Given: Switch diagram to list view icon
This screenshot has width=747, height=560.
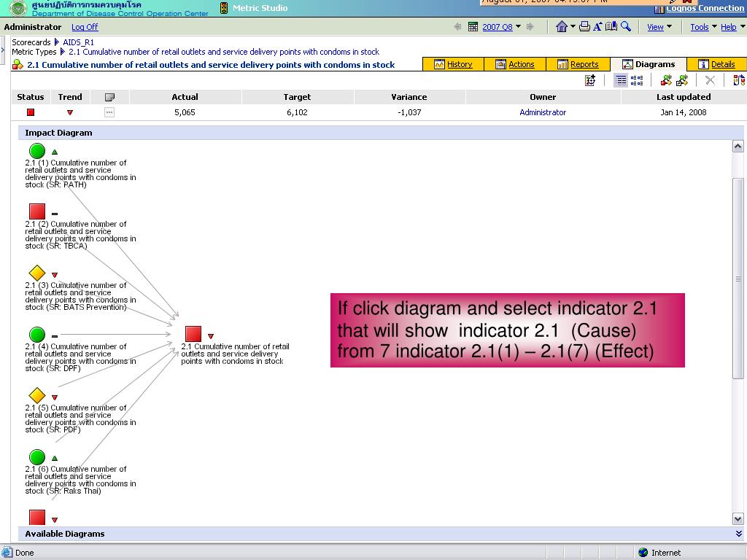Looking at the screenshot, I should pyautogui.click(x=620, y=80).
